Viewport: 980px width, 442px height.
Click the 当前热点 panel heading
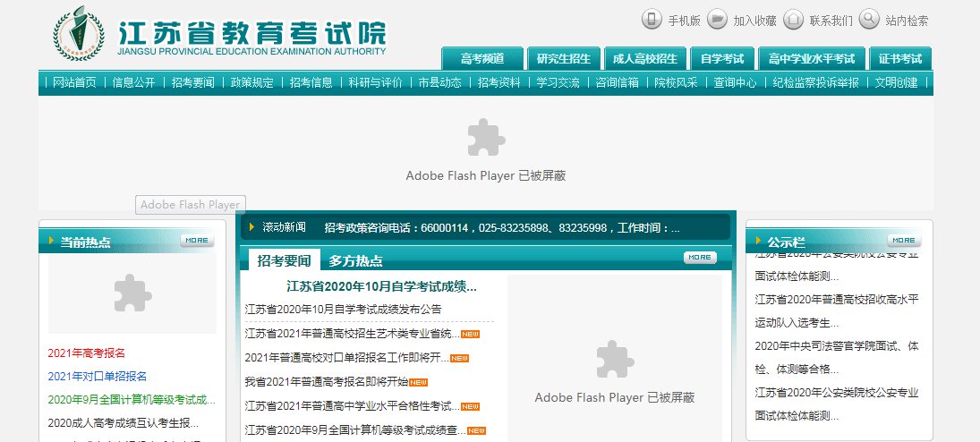(85, 242)
